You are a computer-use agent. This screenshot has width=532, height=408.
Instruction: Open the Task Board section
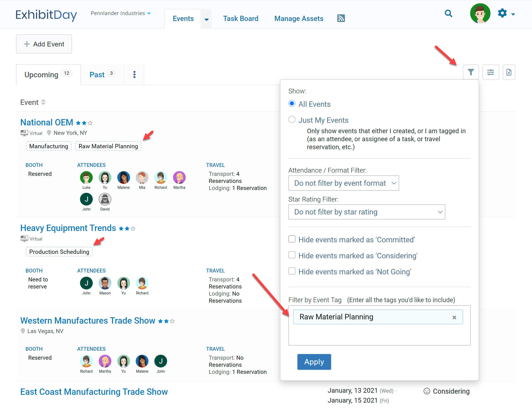(241, 18)
